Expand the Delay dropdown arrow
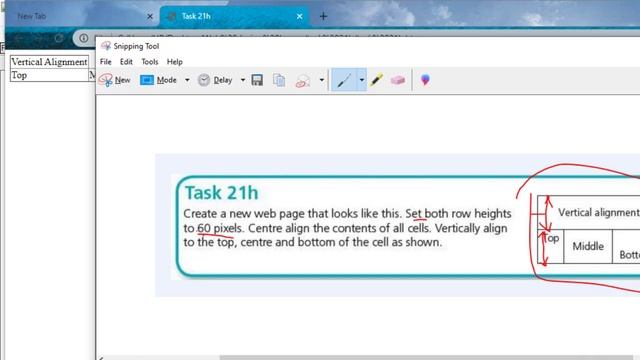640x360 pixels. click(x=242, y=80)
